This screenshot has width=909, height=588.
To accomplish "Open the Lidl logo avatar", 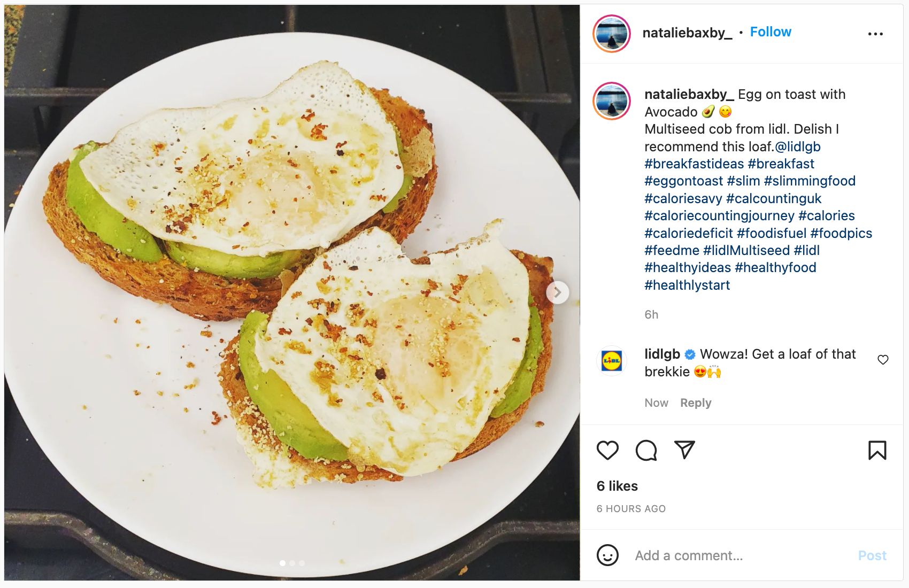I will pyautogui.click(x=612, y=361).
